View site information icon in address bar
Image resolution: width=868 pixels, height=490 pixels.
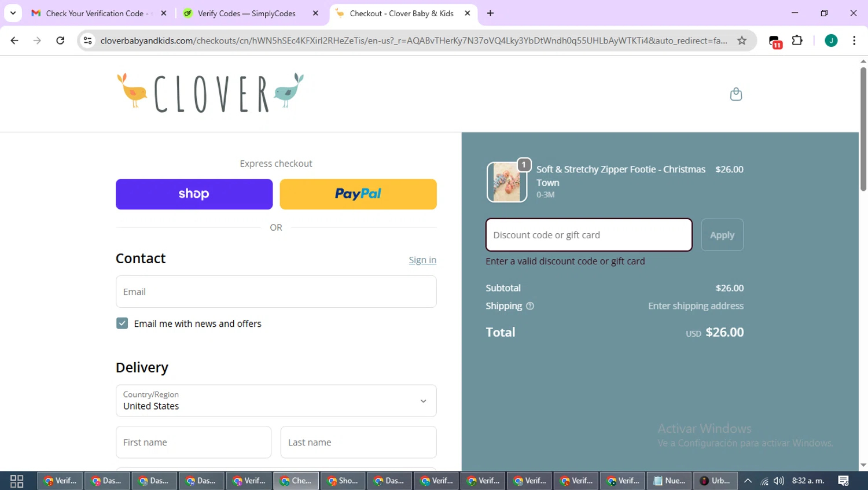[88, 40]
